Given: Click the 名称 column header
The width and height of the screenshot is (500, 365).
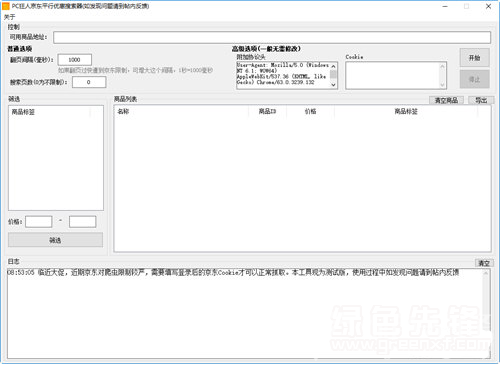Looking at the screenshot, I should tap(181, 111).
